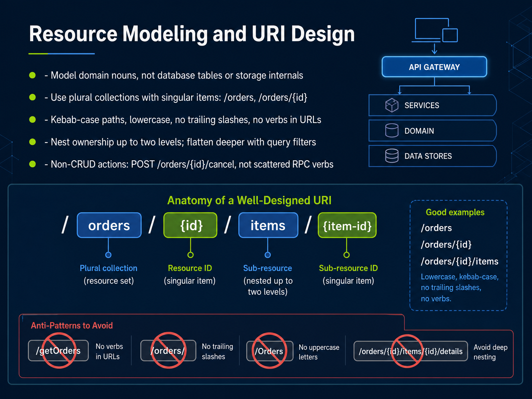Click the 'No trailing slashes' caption

[x=217, y=351]
